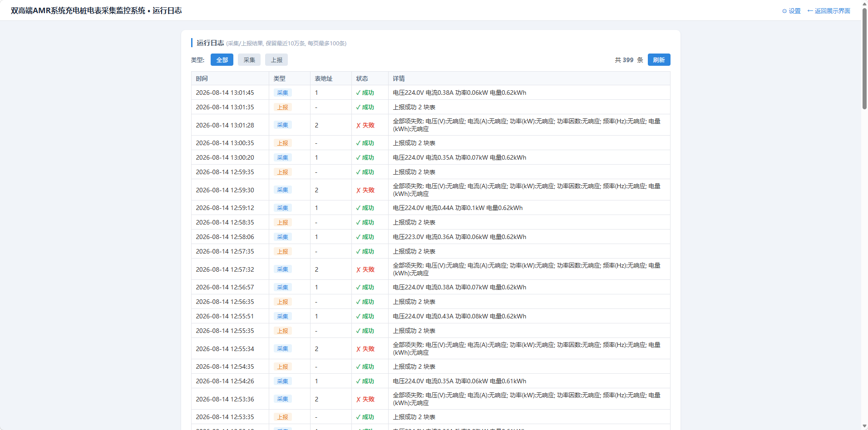The height and width of the screenshot is (430, 868).
Task: Click timestamp 2026-08-14 12:56:57
Action: [x=225, y=287]
